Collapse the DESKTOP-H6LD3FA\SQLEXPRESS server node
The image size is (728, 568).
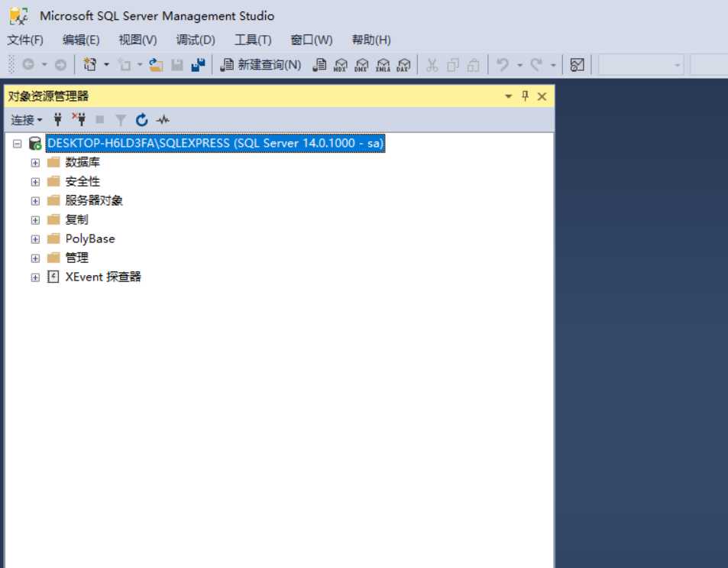pos(17,143)
